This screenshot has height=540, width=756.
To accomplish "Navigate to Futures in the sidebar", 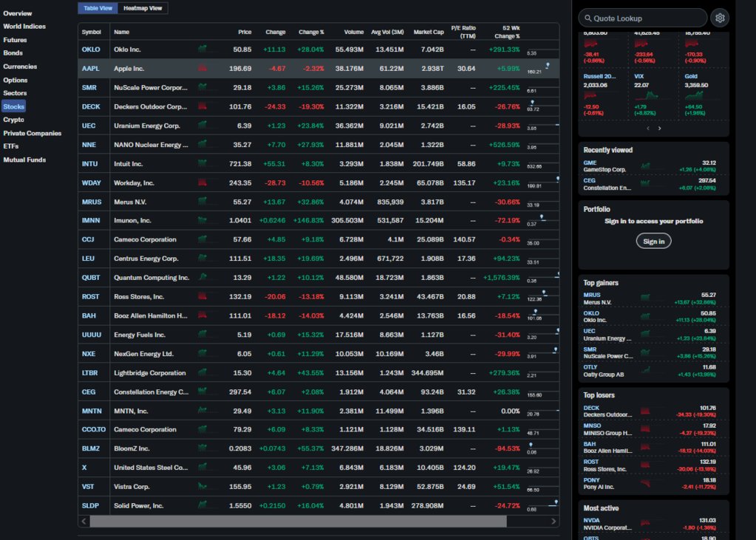I will (15, 40).
